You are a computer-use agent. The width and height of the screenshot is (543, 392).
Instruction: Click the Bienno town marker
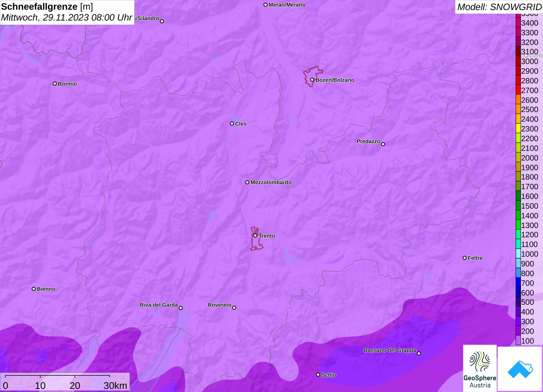34,289
